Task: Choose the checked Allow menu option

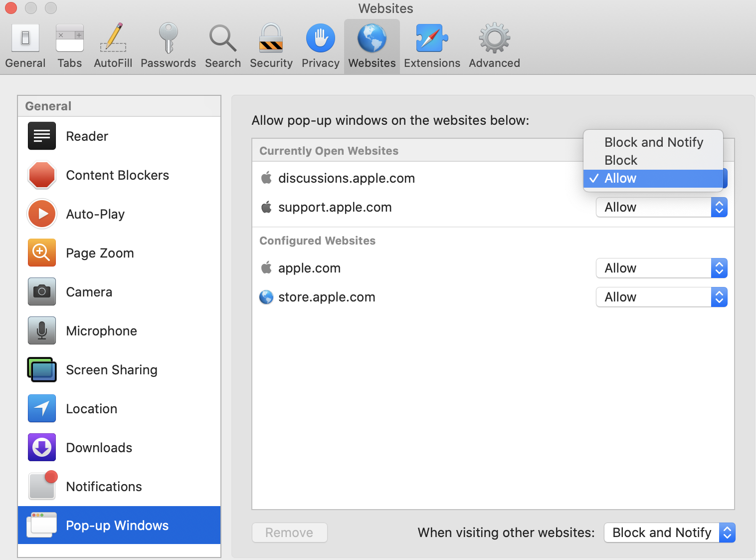Action: tap(653, 178)
